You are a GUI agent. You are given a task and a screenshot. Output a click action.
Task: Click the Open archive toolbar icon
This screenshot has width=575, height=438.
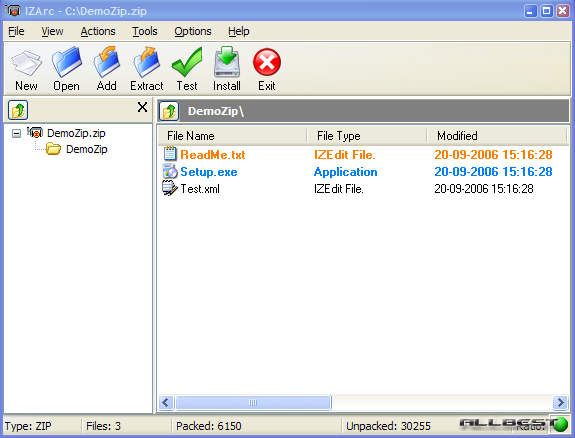coord(66,62)
